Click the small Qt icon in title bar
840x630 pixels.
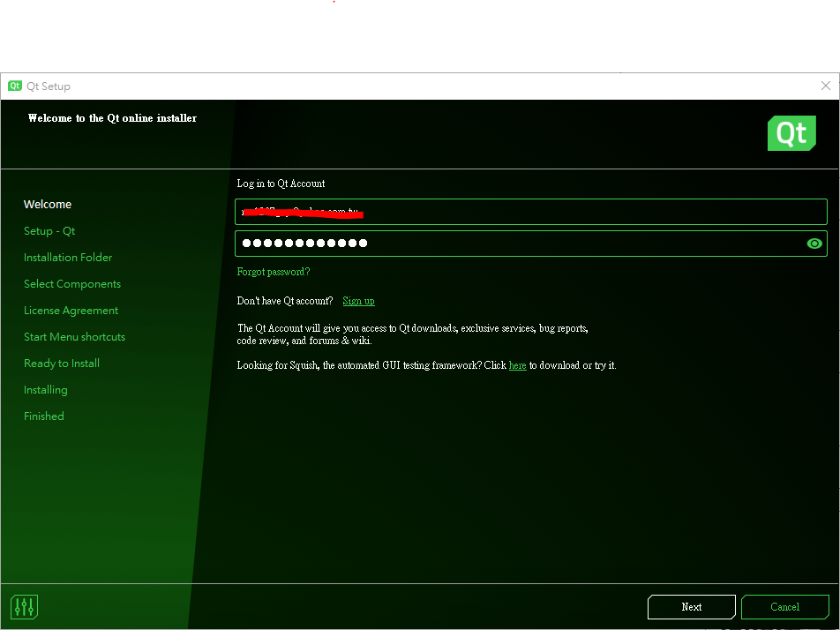tap(14, 86)
